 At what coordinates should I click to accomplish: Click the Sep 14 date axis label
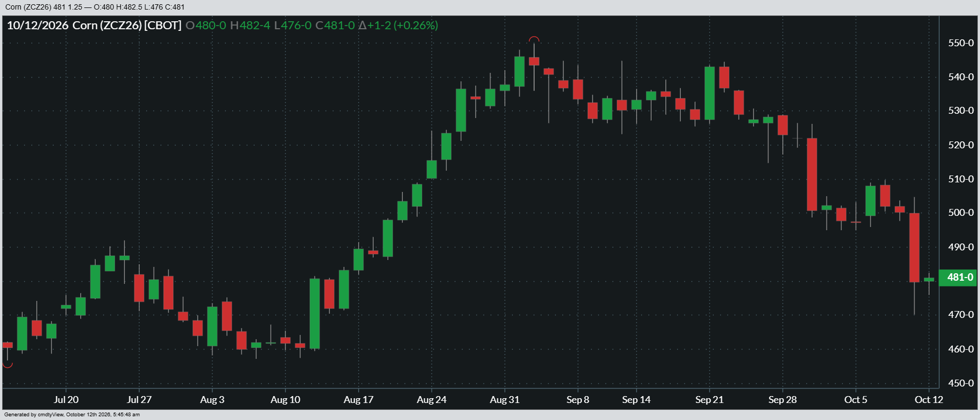[x=636, y=400]
